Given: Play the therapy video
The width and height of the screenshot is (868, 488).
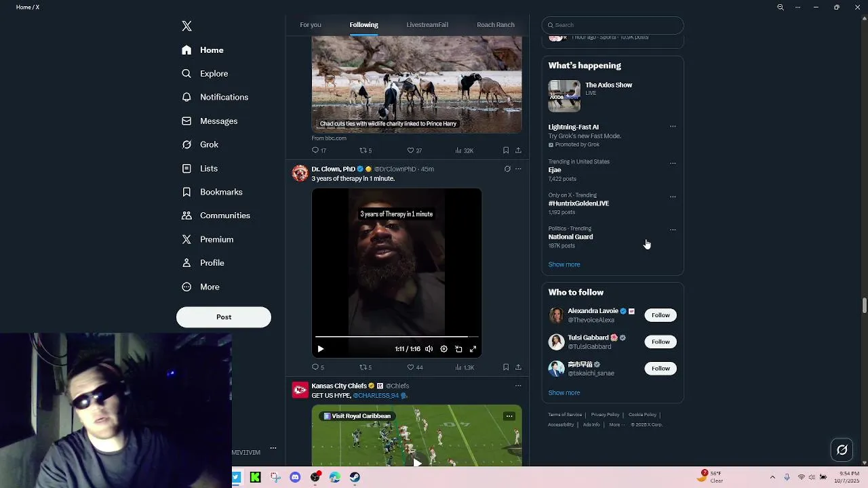Looking at the screenshot, I should [x=321, y=349].
